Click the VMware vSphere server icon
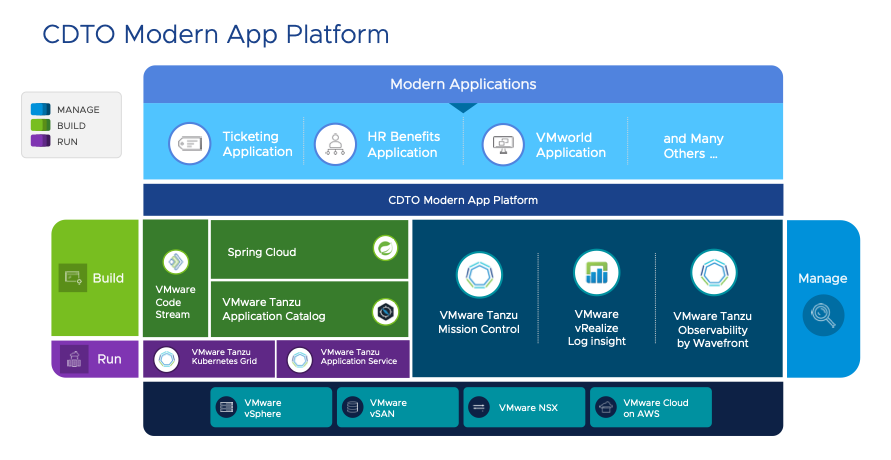 227,407
